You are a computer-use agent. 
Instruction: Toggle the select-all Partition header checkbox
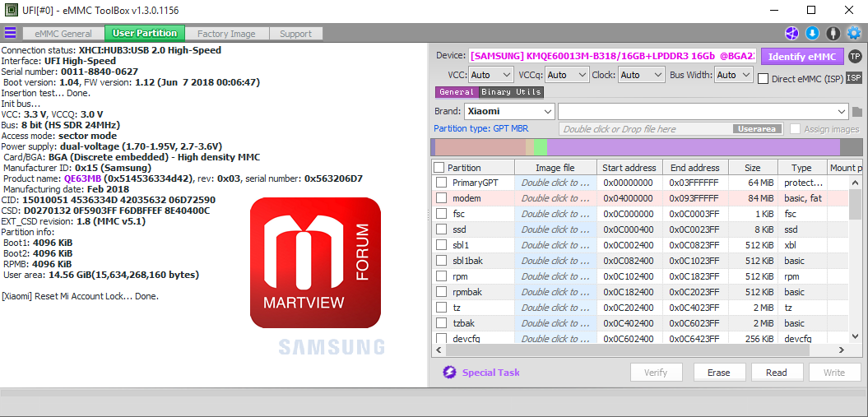(439, 168)
